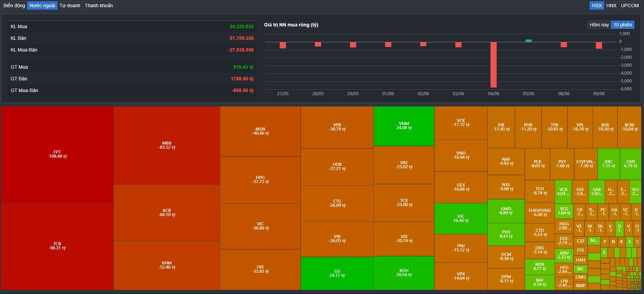The height and width of the screenshot is (294, 644).
Task: Click the BSR -10.30 tỷ tile
Action: (x=605, y=127)
